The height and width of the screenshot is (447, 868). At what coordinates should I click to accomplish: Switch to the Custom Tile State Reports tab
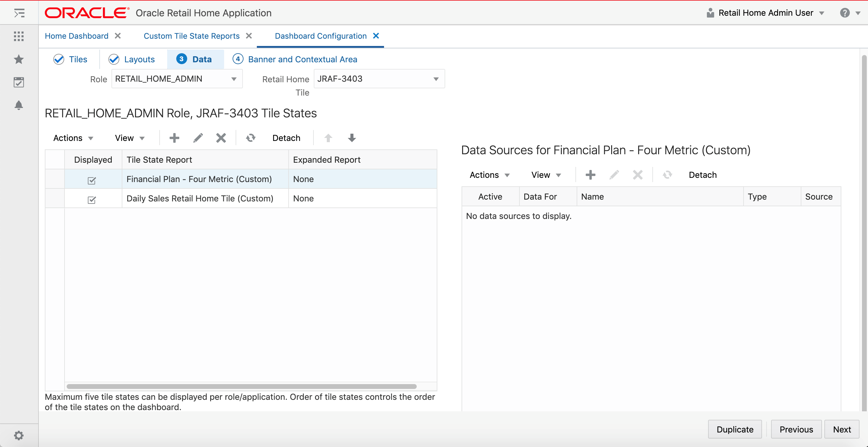tap(191, 36)
